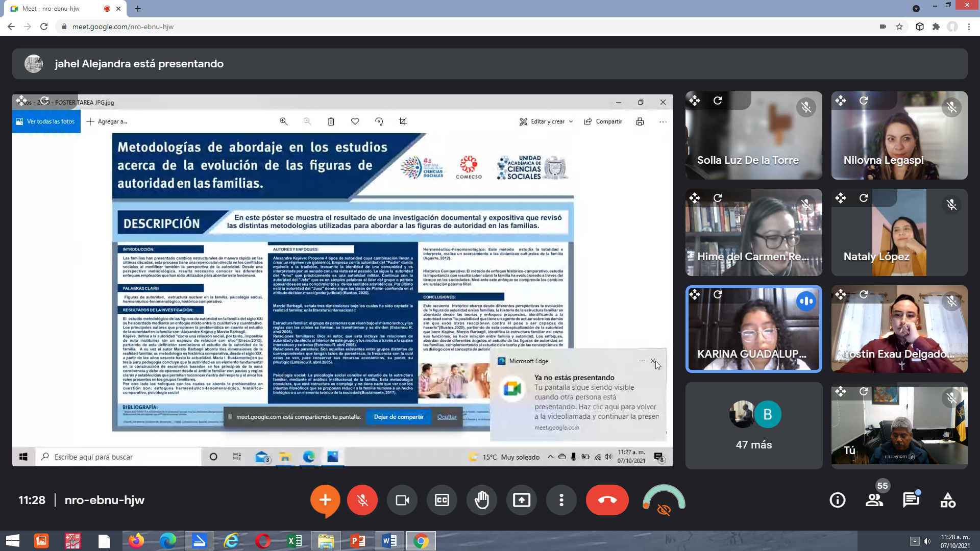Click refresh icon on Nilovna Legaspi tile
This screenshot has width=980, height=551.
pos(864,101)
